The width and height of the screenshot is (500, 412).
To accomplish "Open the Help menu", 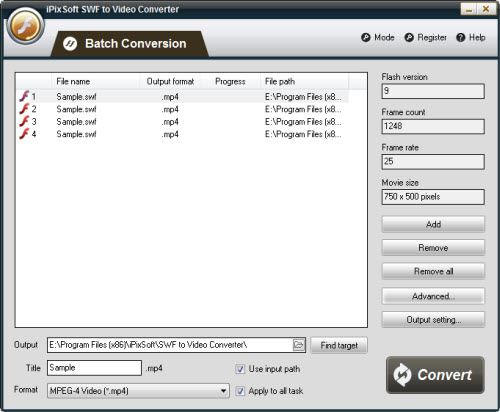I will pos(471,37).
